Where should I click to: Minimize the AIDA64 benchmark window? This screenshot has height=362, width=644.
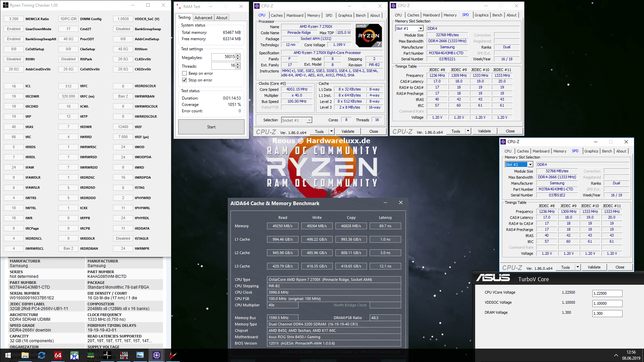click(x=385, y=202)
